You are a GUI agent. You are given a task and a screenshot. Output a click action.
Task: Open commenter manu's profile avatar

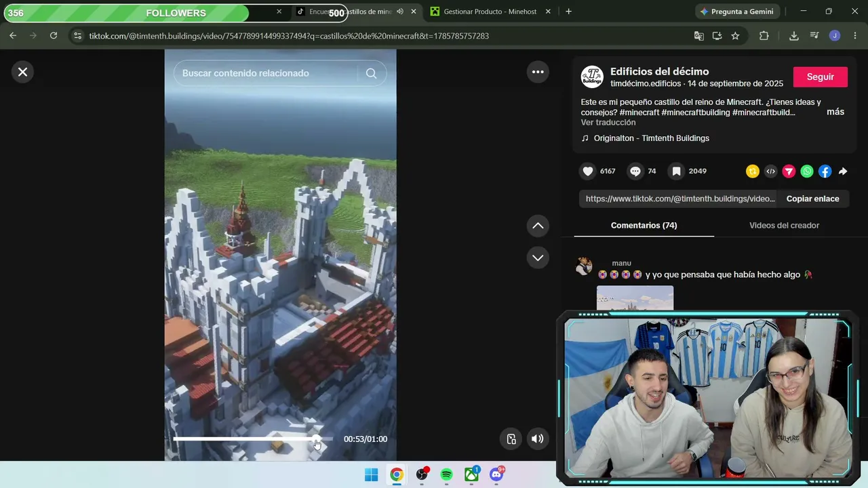(584, 266)
